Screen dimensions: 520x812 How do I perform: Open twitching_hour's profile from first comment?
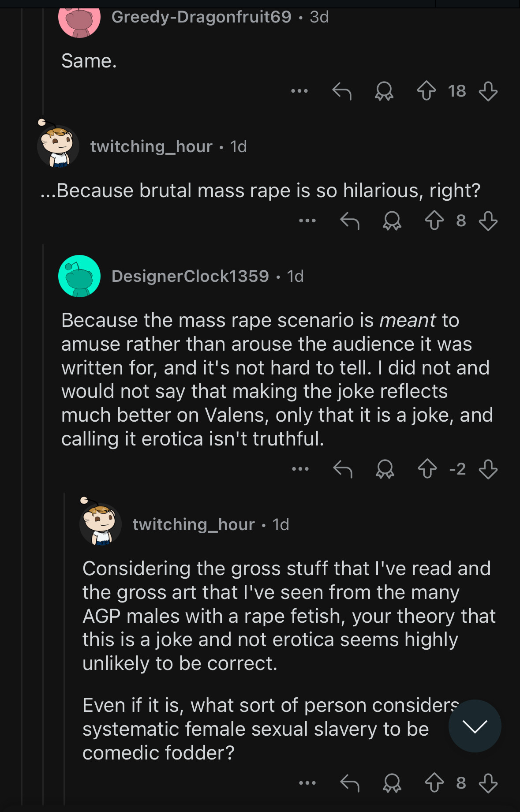pyautogui.click(x=151, y=146)
